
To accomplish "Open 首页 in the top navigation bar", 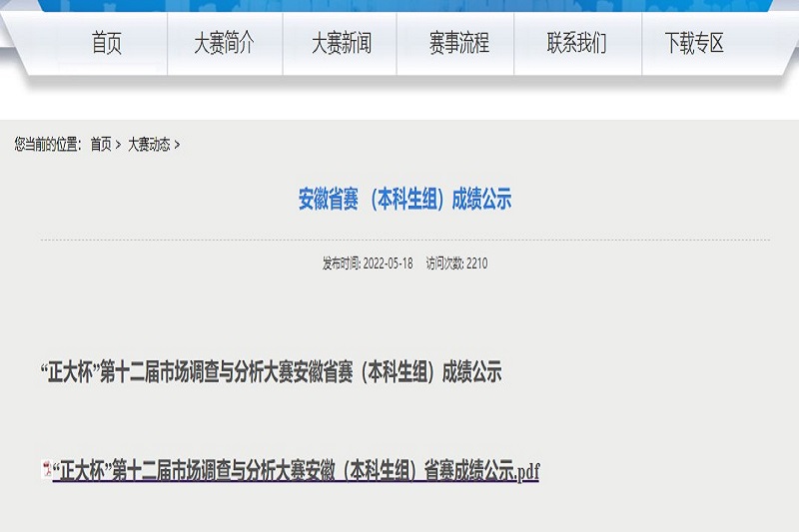I will click(106, 43).
